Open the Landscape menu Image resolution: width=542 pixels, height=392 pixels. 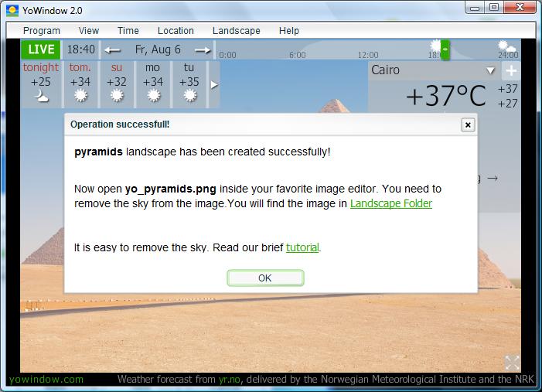(236, 31)
